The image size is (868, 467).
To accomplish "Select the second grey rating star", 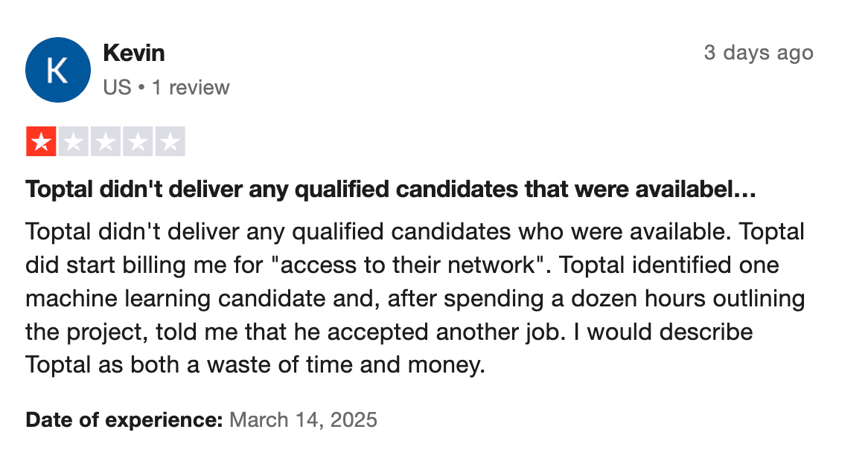I will 74,142.
